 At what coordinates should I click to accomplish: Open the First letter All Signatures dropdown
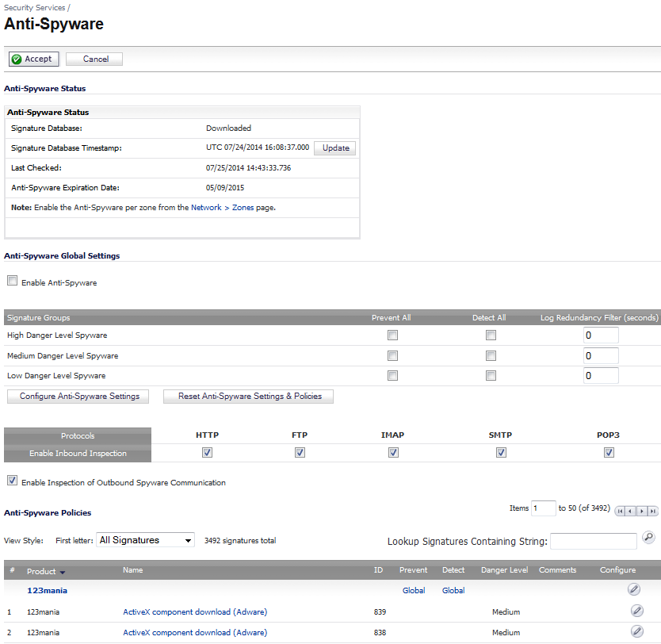146,540
